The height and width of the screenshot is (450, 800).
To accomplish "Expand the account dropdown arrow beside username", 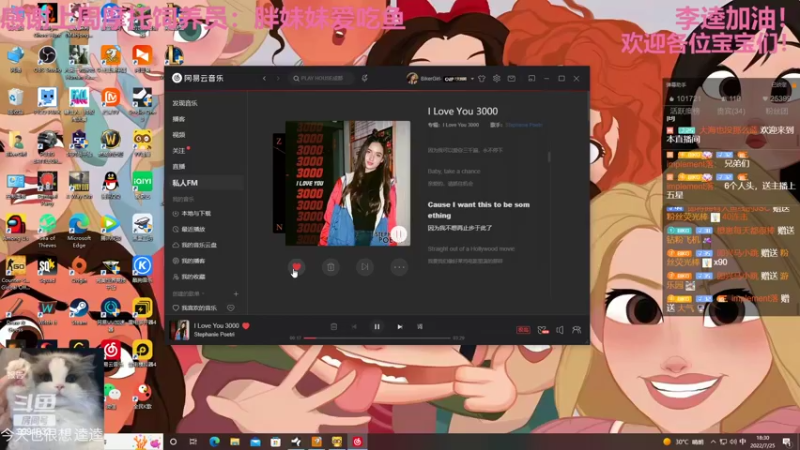I will [472, 79].
